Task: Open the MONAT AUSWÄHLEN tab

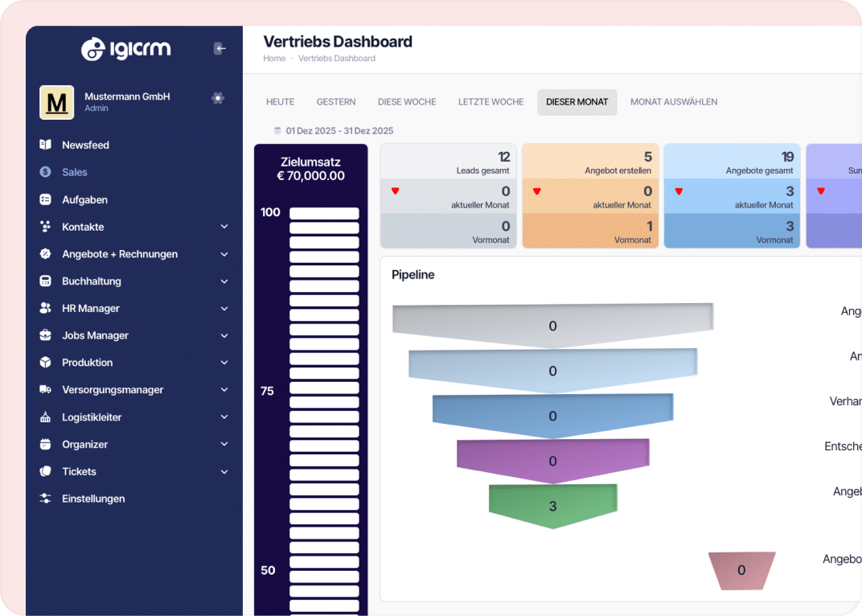Action: pos(674,102)
